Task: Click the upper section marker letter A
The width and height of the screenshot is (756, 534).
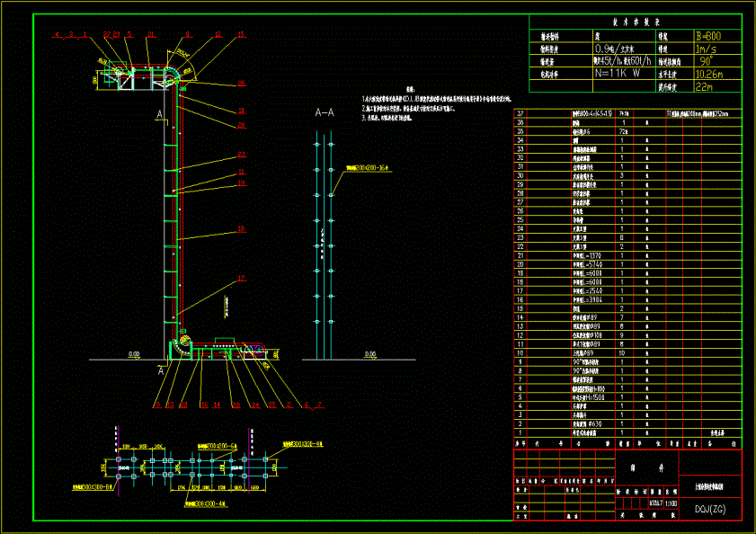Action: tap(160, 115)
